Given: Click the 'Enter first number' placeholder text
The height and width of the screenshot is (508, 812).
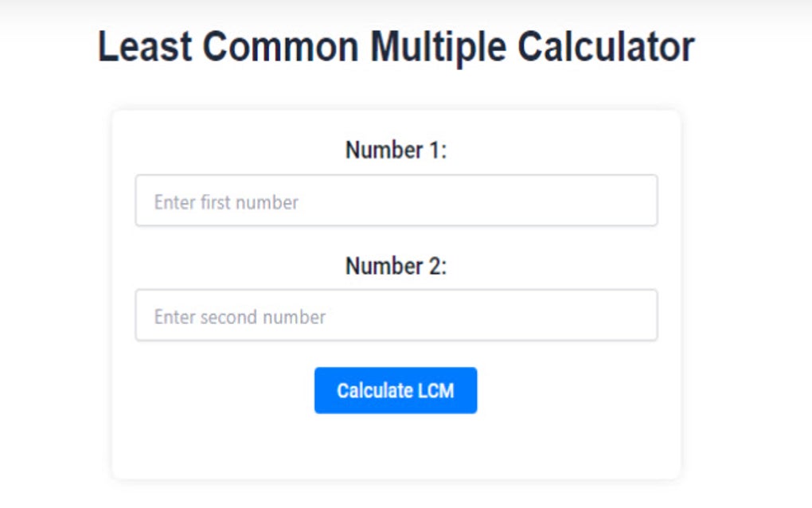Looking at the screenshot, I should pos(225,201).
